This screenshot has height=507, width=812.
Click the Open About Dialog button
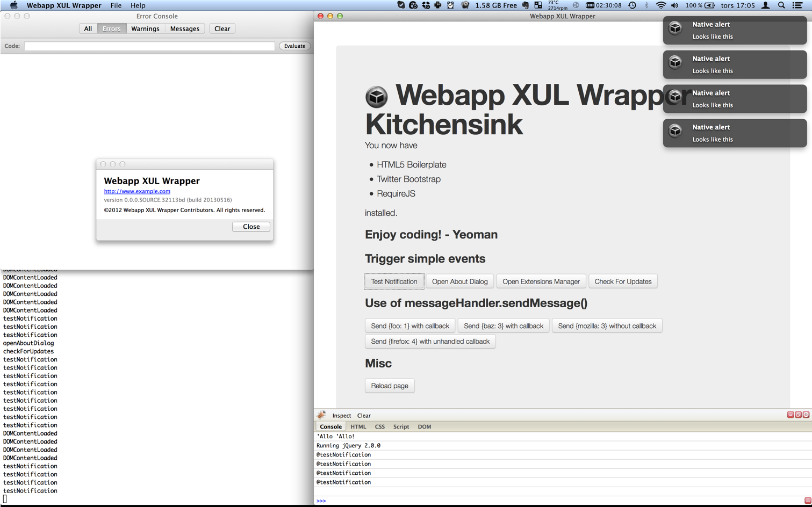click(x=460, y=281)
